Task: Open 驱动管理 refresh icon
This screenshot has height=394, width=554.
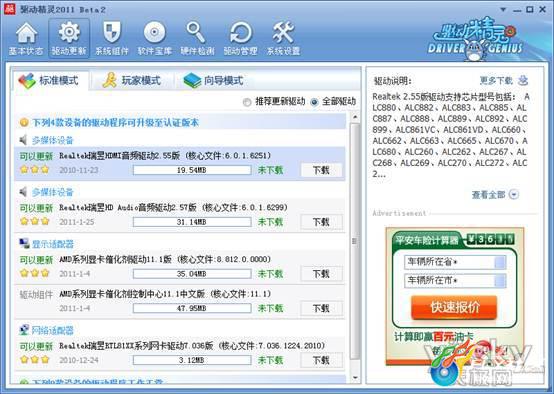Action: point(240,33)
